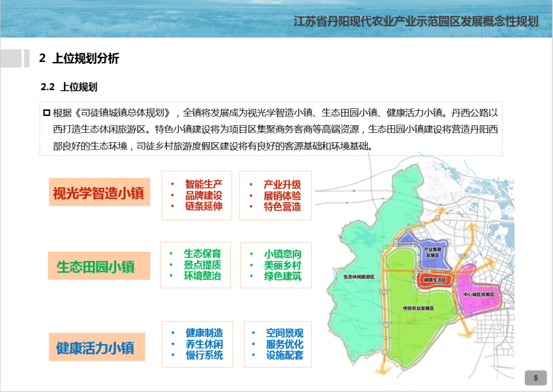Viewport: 553px width, 392px height.
Task: Click the blue text 空间景观
Action: (285, 333)
